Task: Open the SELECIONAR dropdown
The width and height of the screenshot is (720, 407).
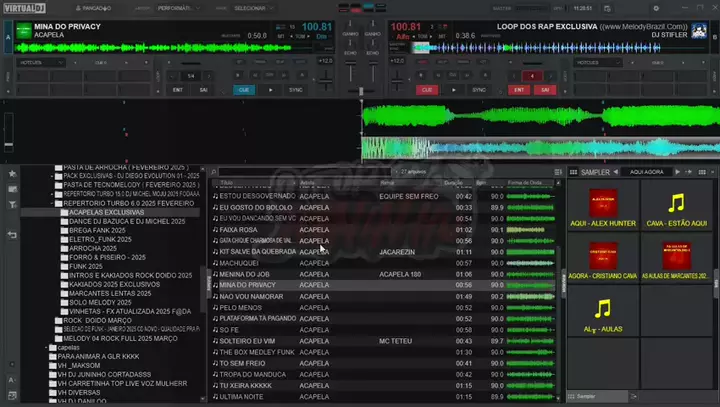Action: 253,8
